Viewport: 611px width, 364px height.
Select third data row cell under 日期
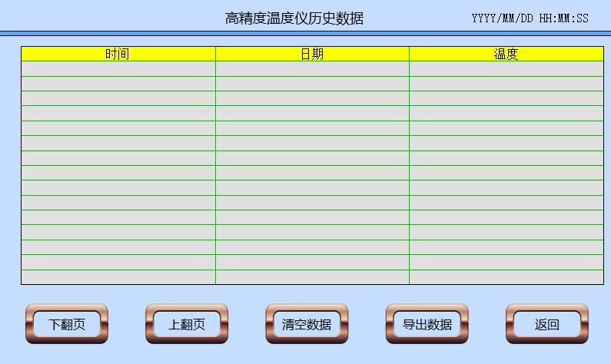click(312, 98)
